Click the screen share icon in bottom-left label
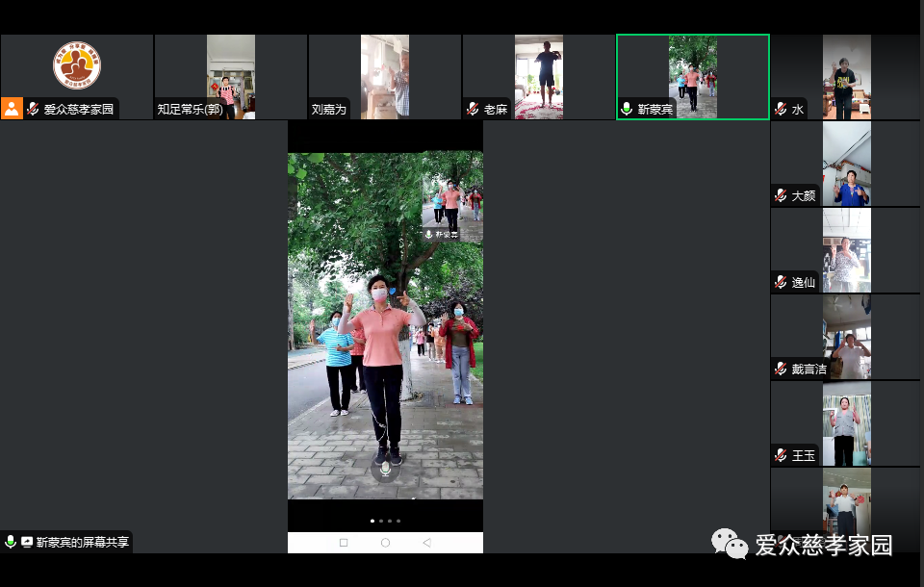924x587 pixels. (27, 542)
